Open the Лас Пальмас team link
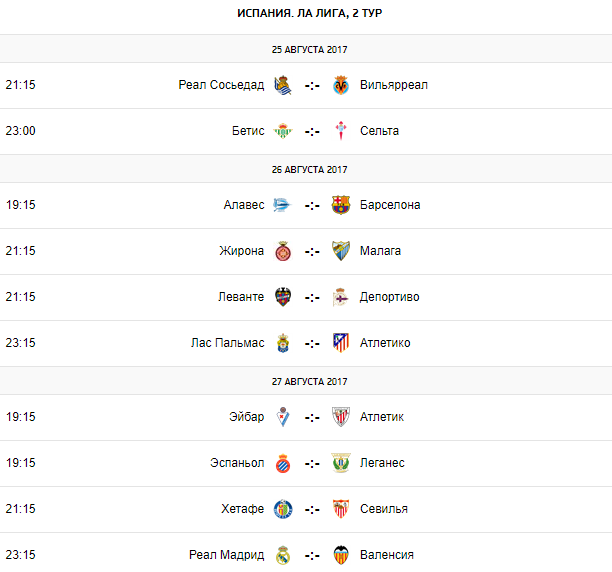The width and height of the screenshot is (612, 572). pyautogui.click(x=227, y=343)
